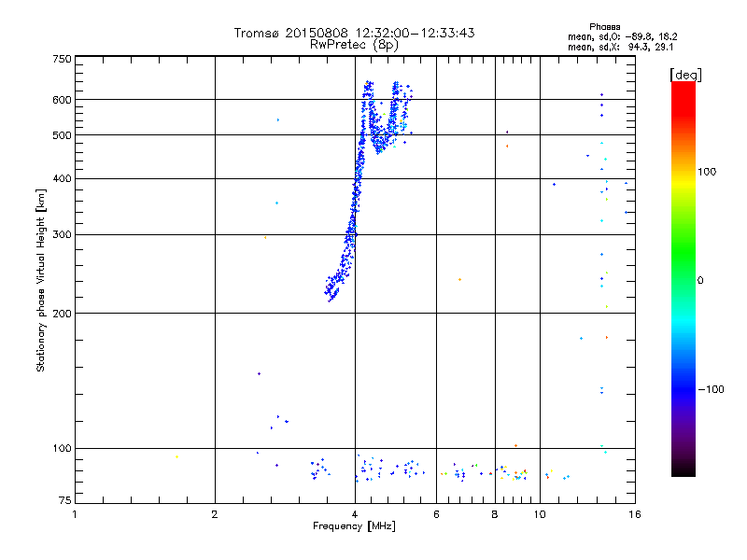This screenshot has height=560, width=747.
Task: Click the x-axis tick label "10"
Action: [x=540, y=514]
